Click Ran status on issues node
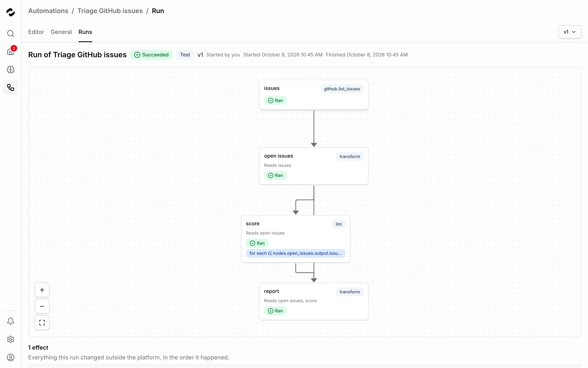The image size is (588, 368). (x=275, y=101)
